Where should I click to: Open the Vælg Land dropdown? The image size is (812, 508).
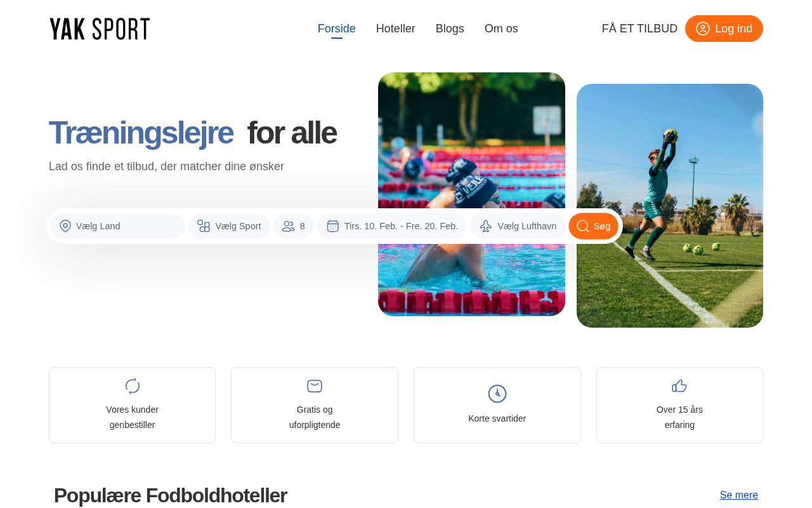[118, 226]
